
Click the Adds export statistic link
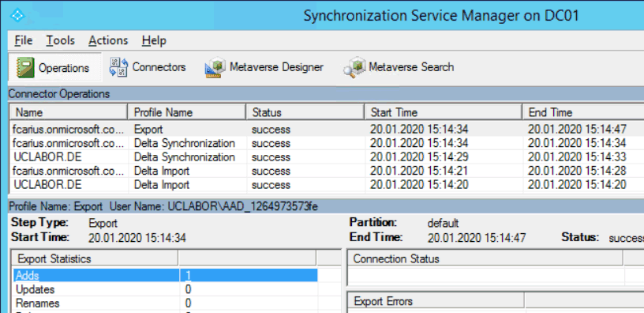[x=27, y=276]
